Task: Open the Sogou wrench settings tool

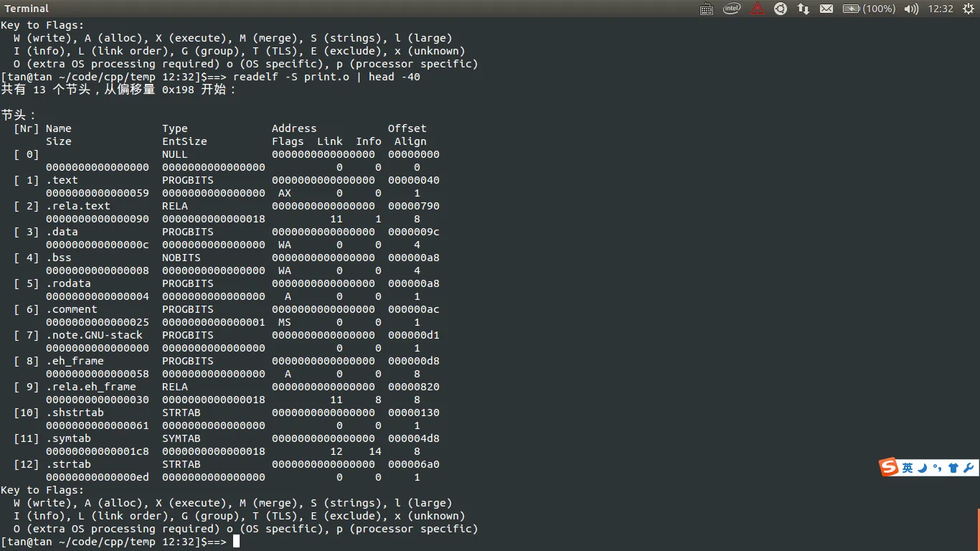Action: pos(969,468)
